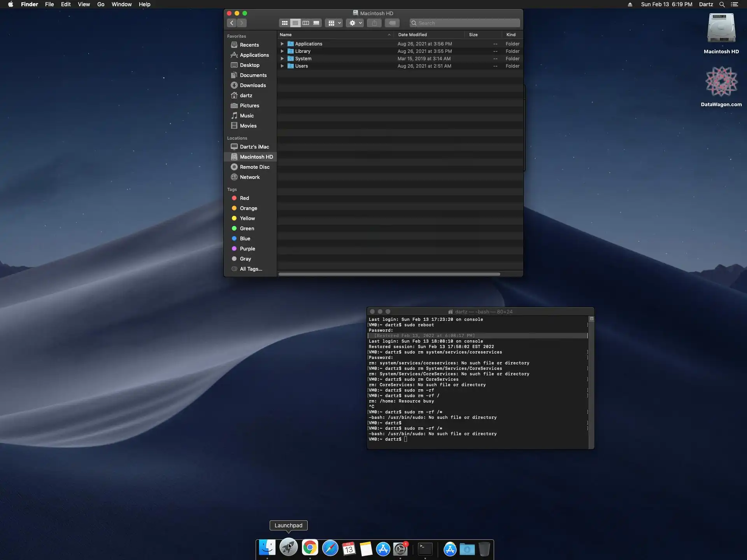Open the Go menu
The width and height of the screenshot is (747, 560).
(101, 4)
